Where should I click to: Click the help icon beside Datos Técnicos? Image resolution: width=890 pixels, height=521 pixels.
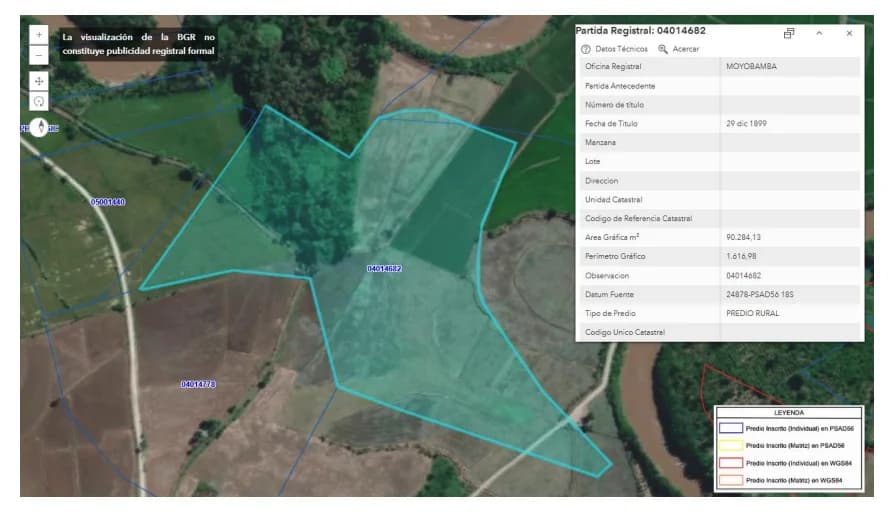[586, 49]
